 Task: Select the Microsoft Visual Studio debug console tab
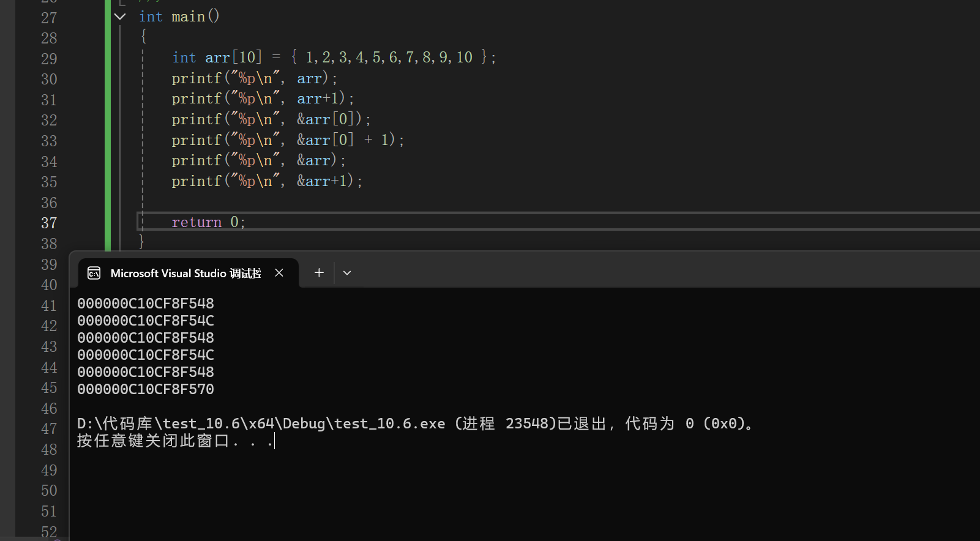coord(189,273)
